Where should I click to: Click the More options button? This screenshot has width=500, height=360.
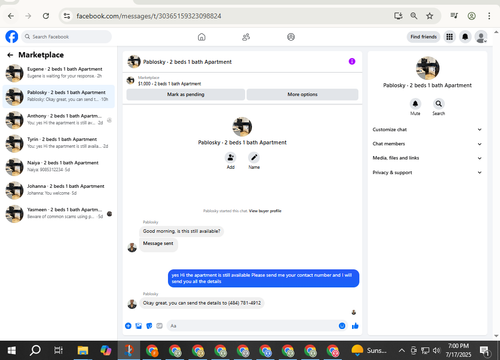(x=302, y=94)
